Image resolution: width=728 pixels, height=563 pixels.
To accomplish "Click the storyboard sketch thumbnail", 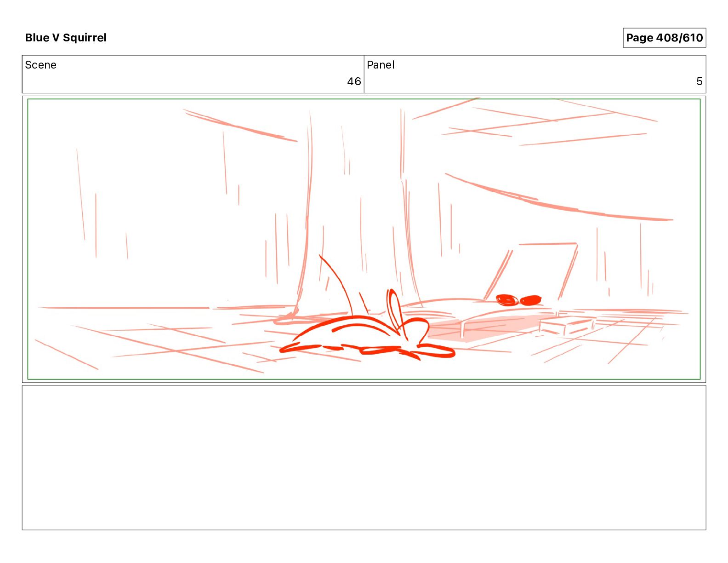I will coord(364,239).
